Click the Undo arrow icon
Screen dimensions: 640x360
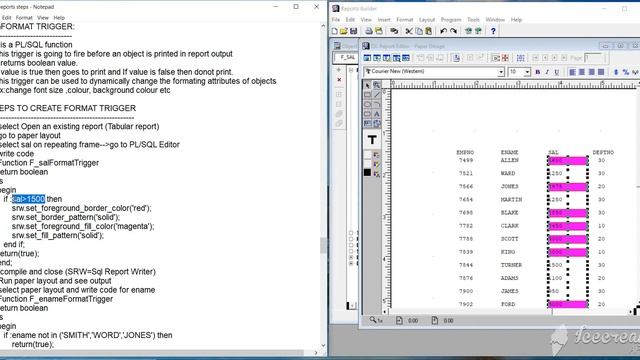[443, 31]
